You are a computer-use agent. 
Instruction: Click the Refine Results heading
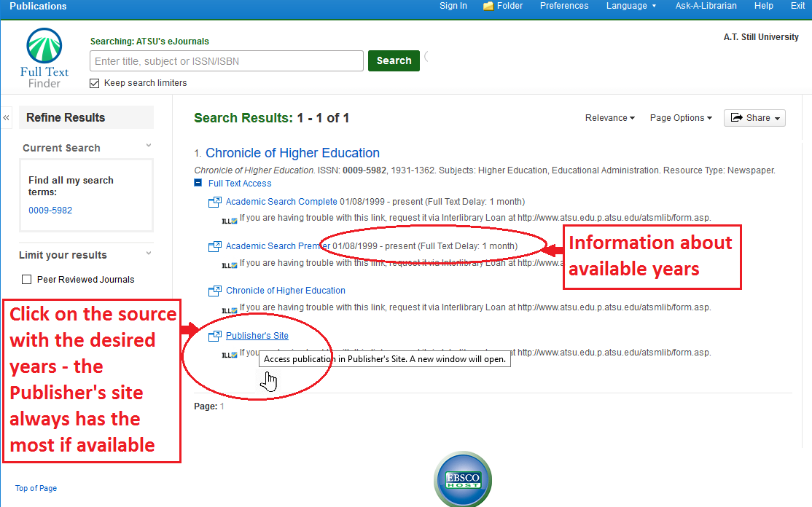coord(66,117)
